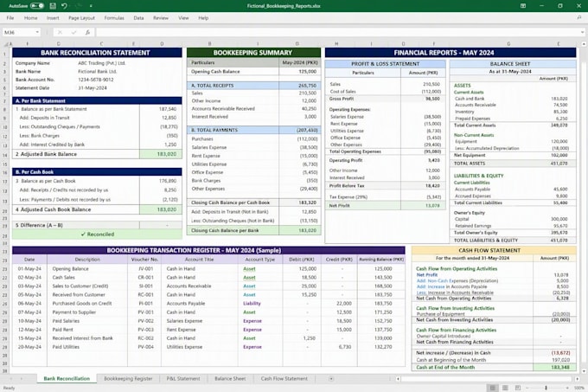Click into the formula bar input

tap(336, 32)
